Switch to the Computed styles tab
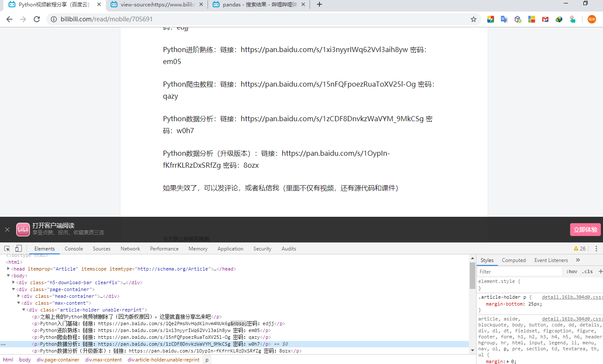The height and width of the screenshot is (364, 603). 514,260
